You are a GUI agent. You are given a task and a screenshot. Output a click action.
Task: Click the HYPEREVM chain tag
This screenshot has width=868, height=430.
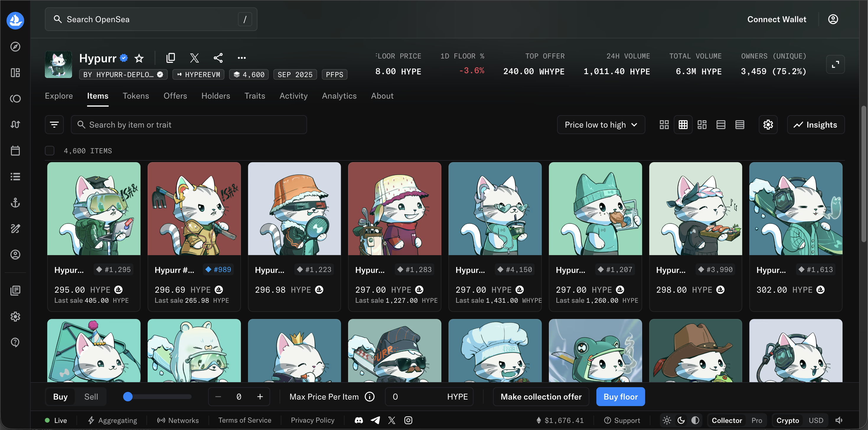click(x=198, y=74)
